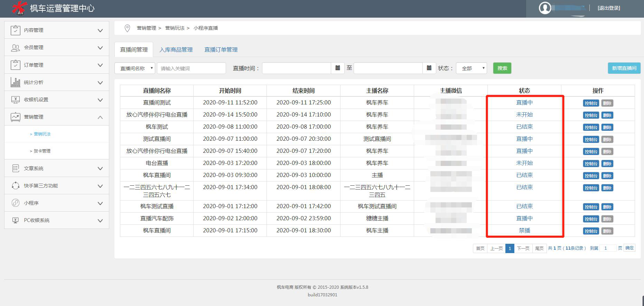Focus the 请输入关键词 search field
This screenshot has width=644, height=306.
pyautogui.click(x=192, y=68)
